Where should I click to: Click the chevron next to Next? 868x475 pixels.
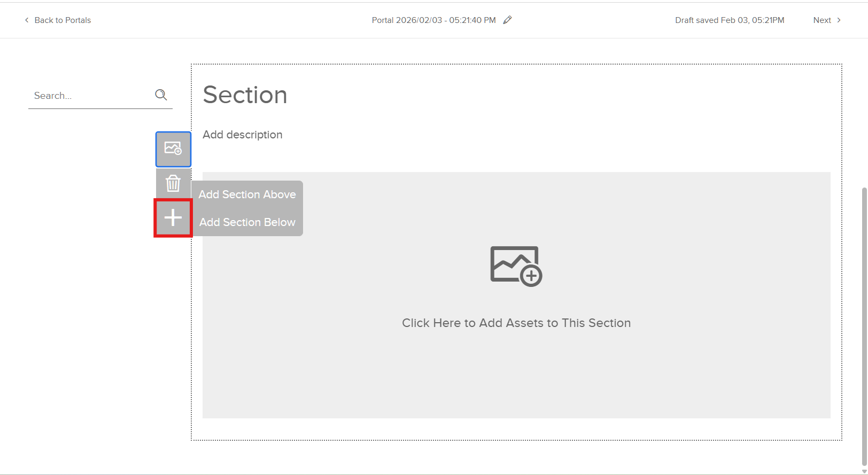pyautogui.click(x=839, y=20)
